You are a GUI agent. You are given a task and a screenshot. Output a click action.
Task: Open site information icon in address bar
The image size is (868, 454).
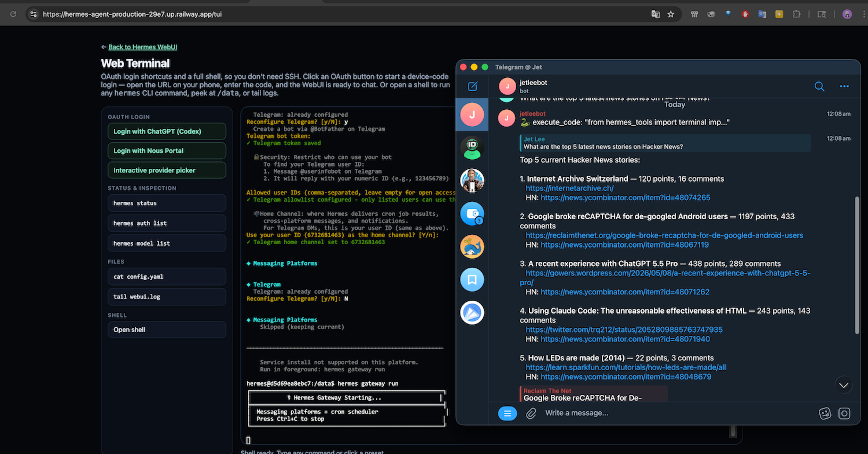click(33, 14)
